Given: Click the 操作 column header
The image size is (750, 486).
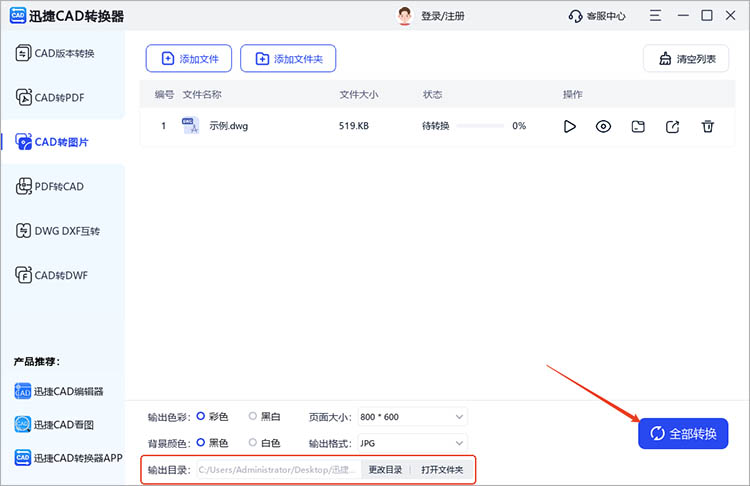Looking at the screenshot, I should point(573,94).
